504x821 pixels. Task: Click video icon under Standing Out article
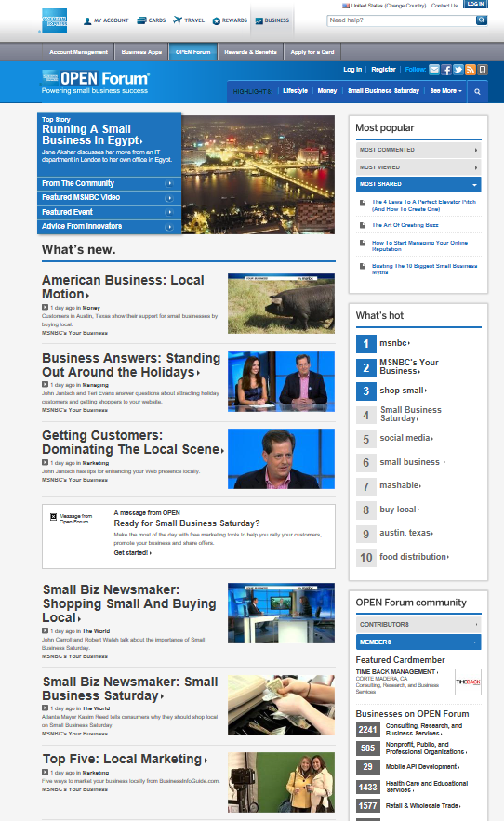45,384
